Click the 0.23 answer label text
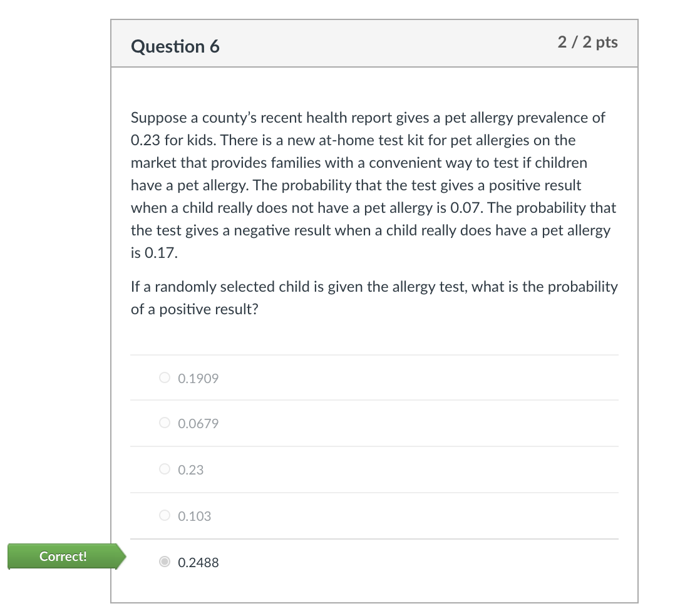This screenshot has height=616, width=685. [x=190, y=470]
